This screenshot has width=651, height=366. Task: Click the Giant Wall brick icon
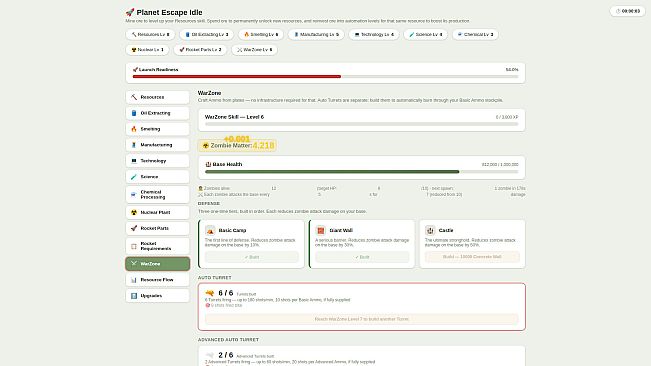point(321,230)
